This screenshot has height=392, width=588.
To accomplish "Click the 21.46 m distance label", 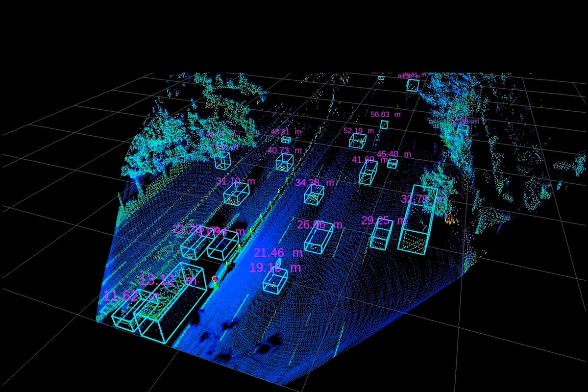I will pyautogui.click(x=278, y=253).
